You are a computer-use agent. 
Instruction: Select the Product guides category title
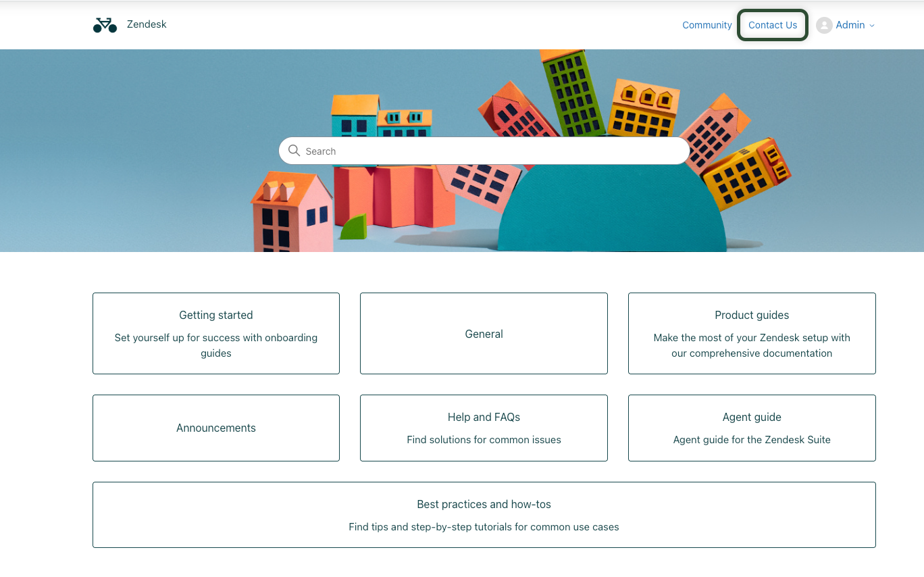[x=752, y=315]
